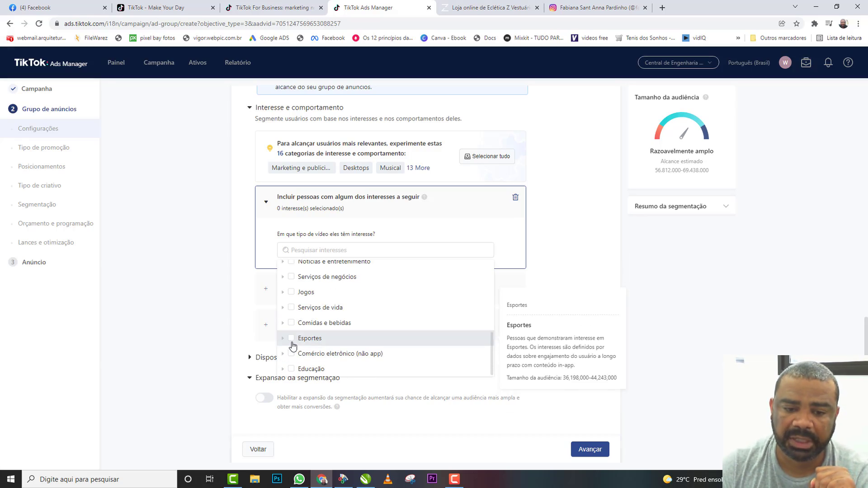Go to Segmentação sidebar item
868x488 pixels.
37,204
